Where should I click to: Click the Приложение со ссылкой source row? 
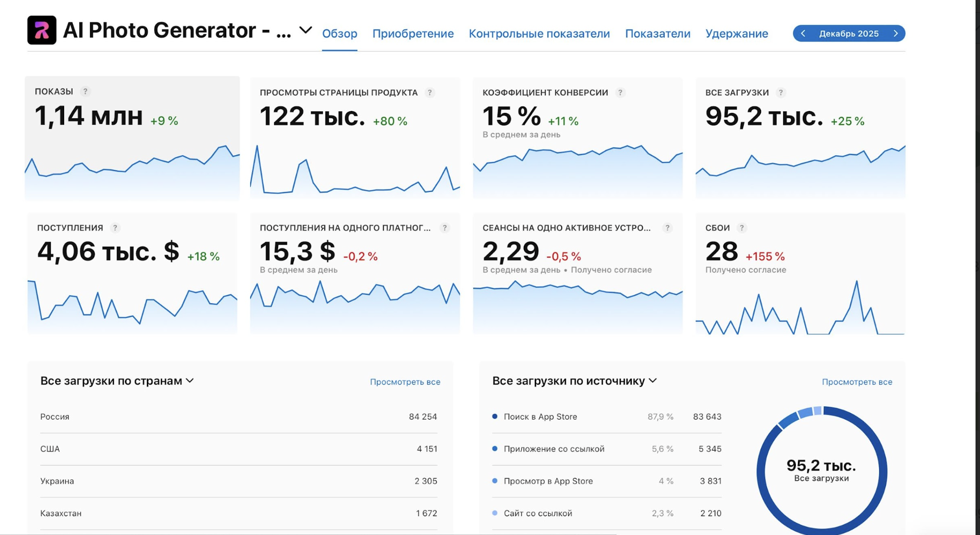(607, 449)
